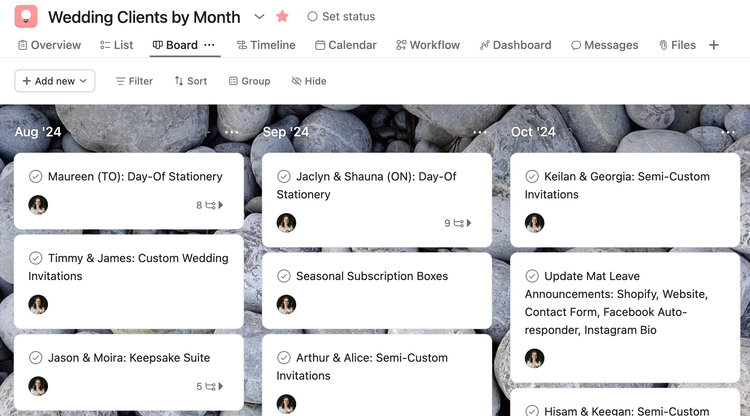
Task: Click assignee avatar on Keilan & Georgia card
Action: click(535, 223)
